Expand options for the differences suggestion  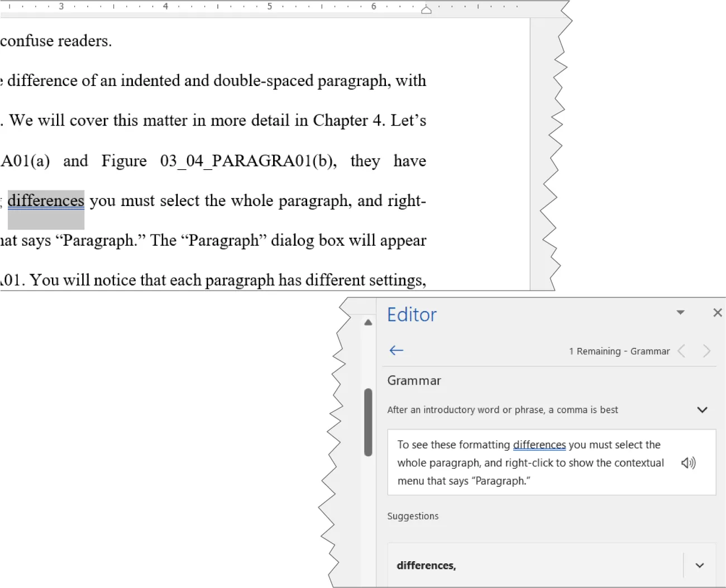point(700,565)
